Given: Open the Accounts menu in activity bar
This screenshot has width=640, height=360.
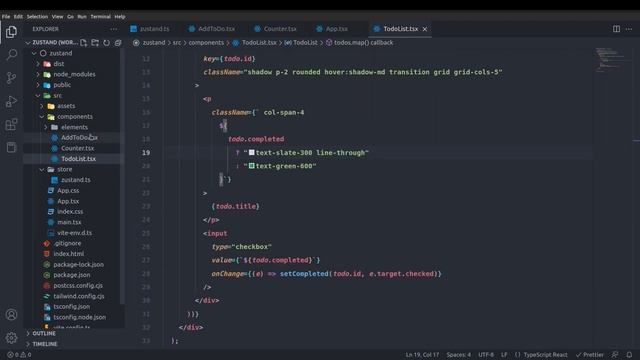Looking at the screenshot, I should point(11,315).
